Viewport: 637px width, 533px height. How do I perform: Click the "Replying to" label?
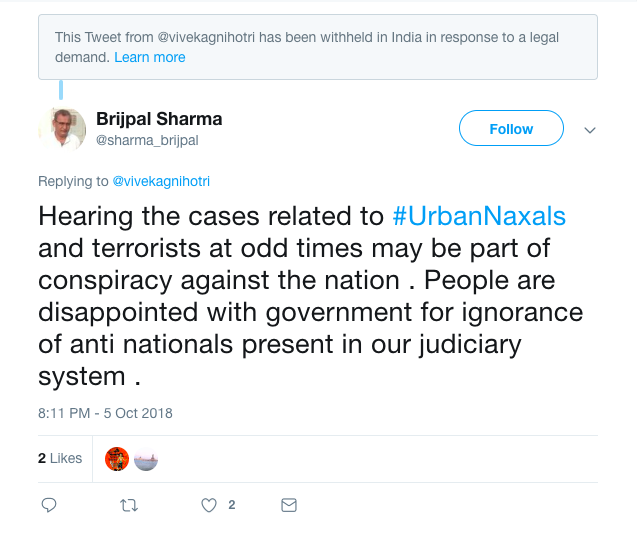pyautogui.click(x=73, y=181)
